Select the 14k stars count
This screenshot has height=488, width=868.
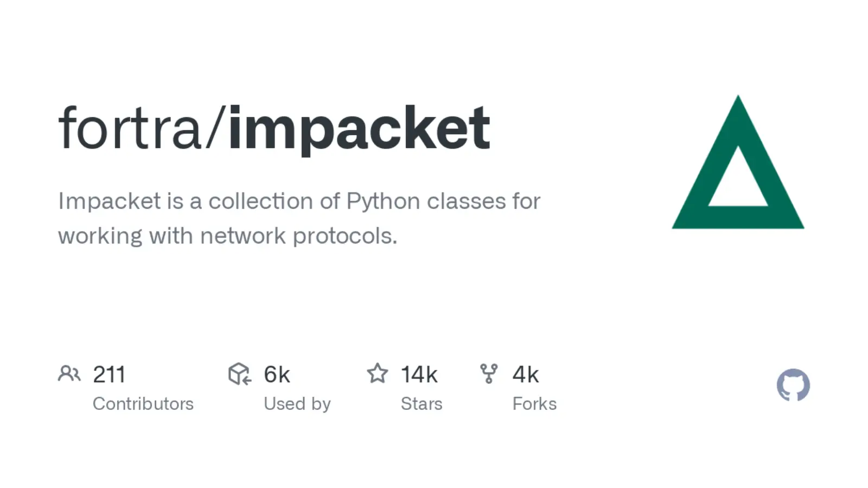click(x=419, y=375)
